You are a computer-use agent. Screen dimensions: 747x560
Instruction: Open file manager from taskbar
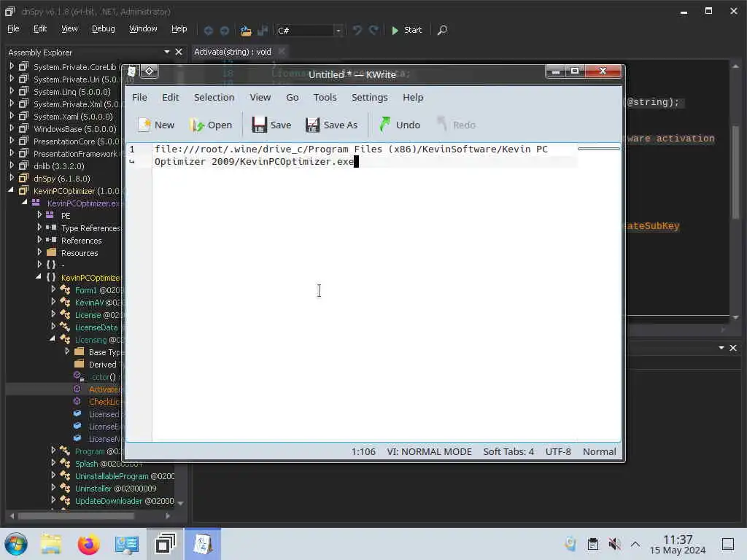click(x=50, y=544)
